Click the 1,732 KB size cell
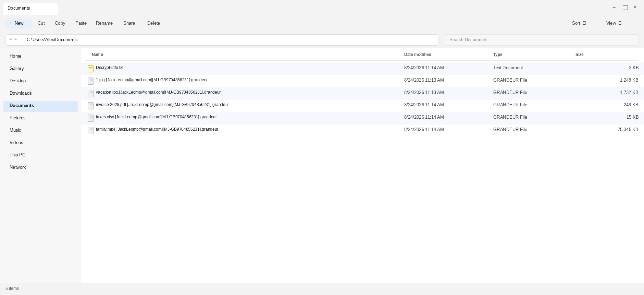This screenshot has height=295, width=644. [629, 93]
